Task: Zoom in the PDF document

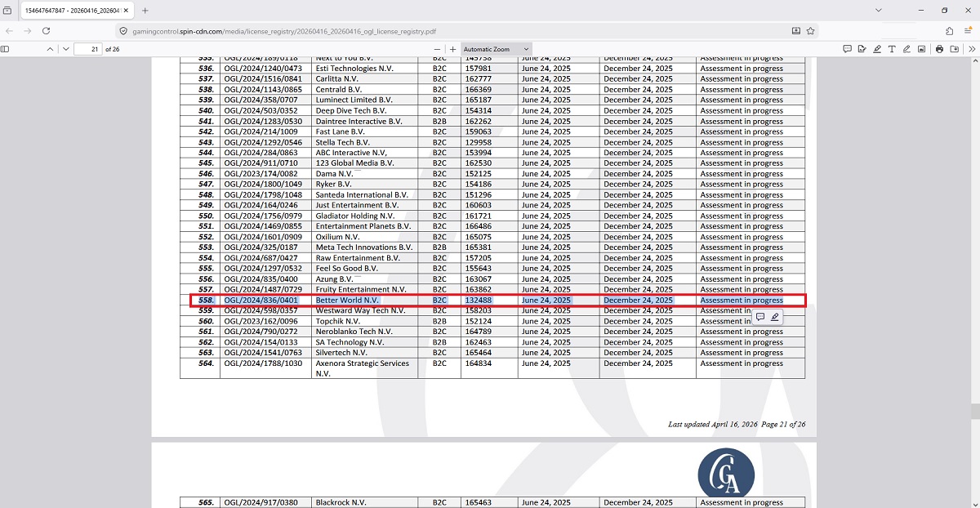Action: click(x=453, y=49)
